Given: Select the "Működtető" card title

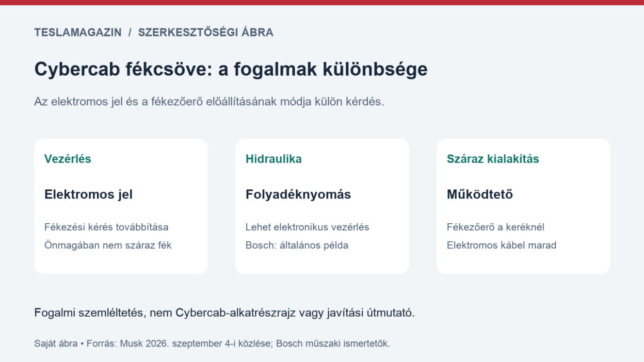Looking at the screenshot, I should 480,194.
